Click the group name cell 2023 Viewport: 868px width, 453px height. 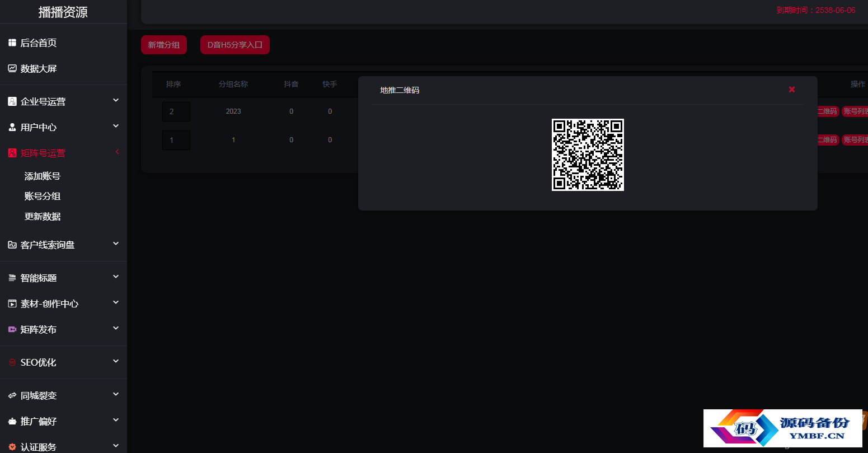[233, 111]
